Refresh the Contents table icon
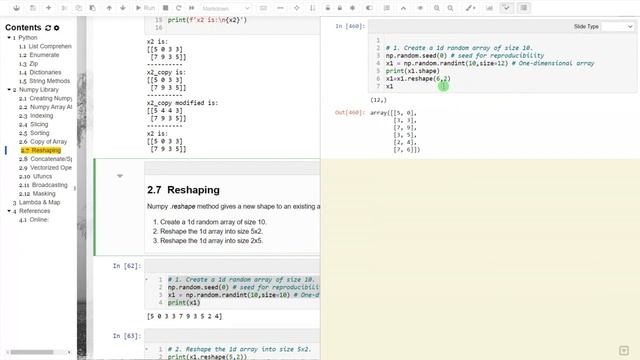This screenshot has width=640, height=360. click(x=48, y=28)
